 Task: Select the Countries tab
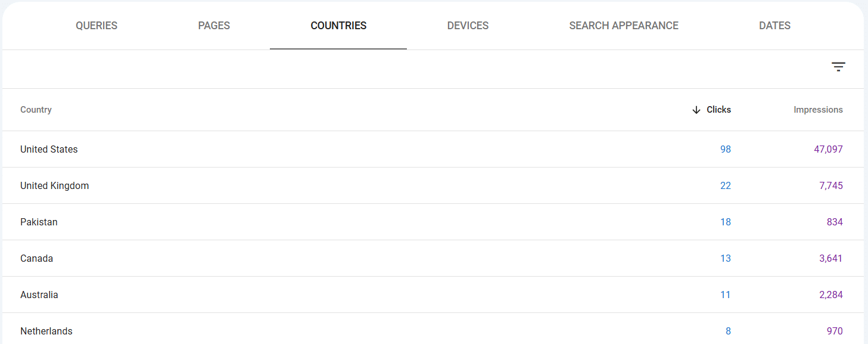click(338, 26)
